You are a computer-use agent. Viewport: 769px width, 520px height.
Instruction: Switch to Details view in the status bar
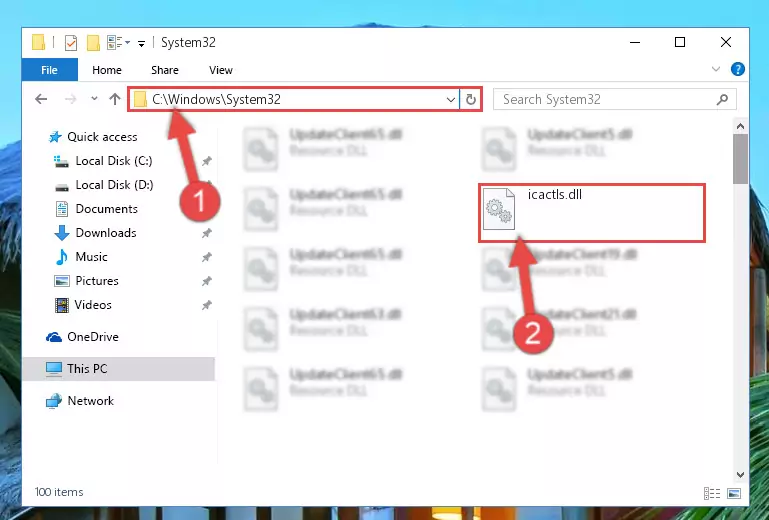pyautogui.click(x=712, y=494)
